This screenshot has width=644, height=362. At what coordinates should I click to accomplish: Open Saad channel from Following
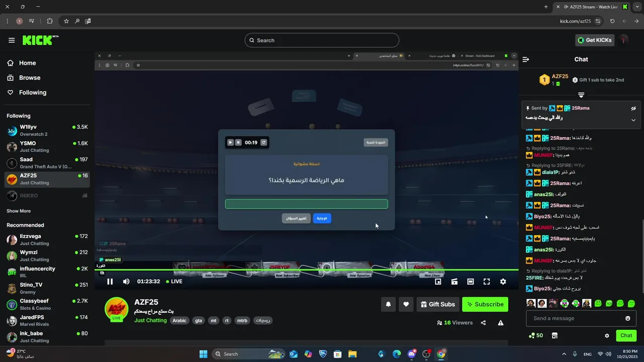47,163
